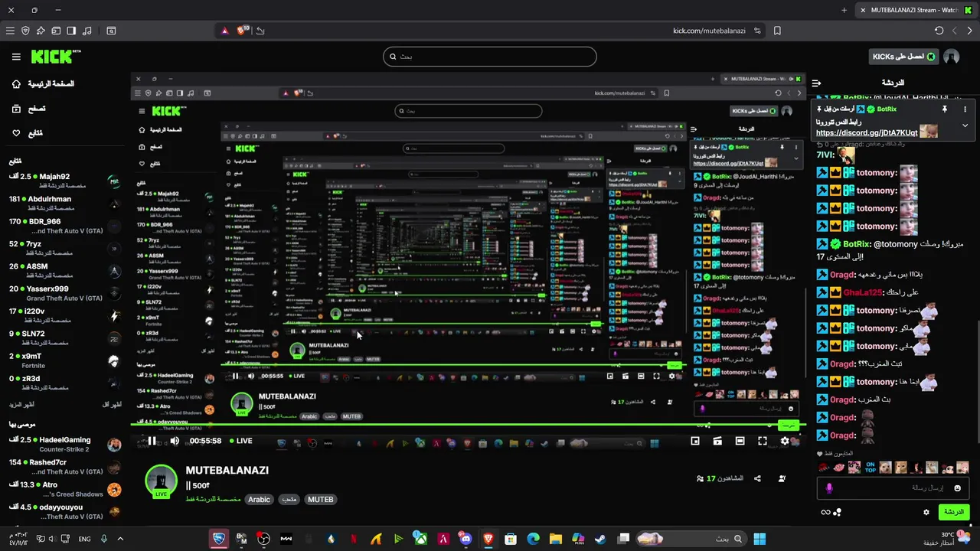This screenshot has height=551, width=980.
Task: Unpin the pinned BotRix message
Action: pyautogui.click(x=945, y=109)
